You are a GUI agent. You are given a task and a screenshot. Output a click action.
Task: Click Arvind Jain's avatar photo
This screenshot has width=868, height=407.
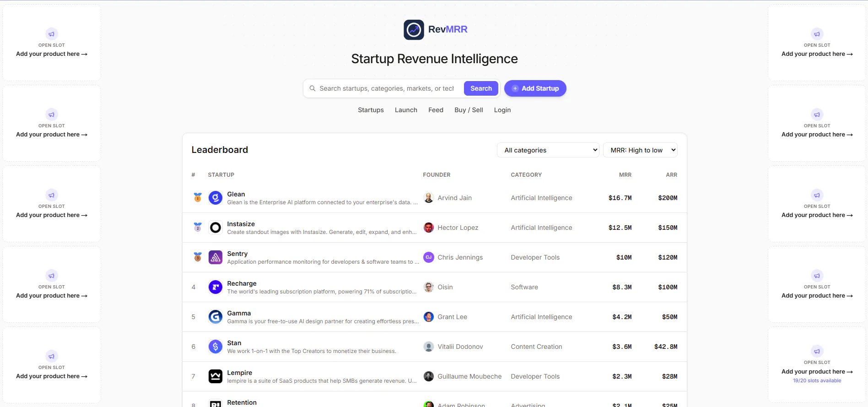click(x=429, y=198)
